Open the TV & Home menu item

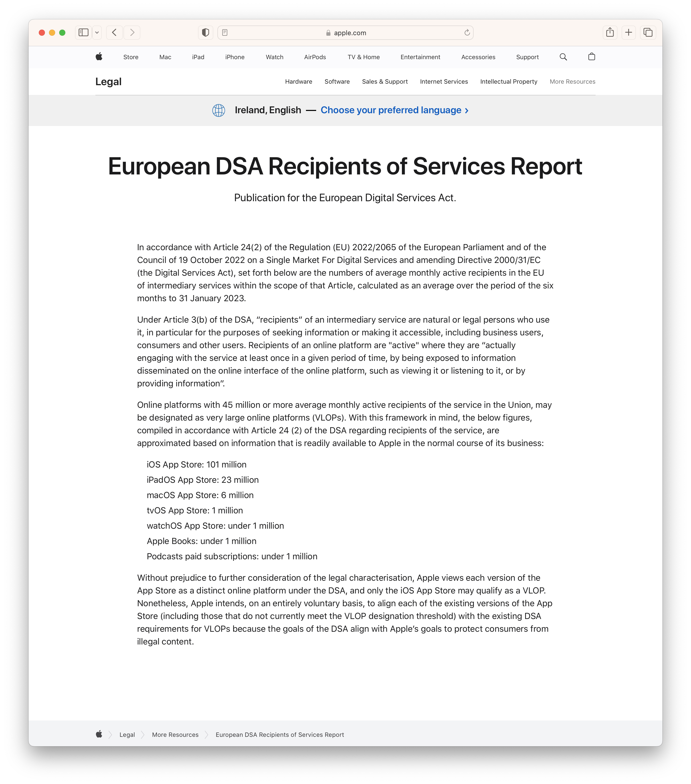point(364,57)
